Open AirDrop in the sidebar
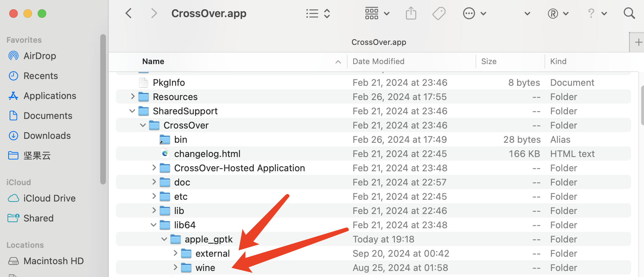The height and width of the screenshot is (277, 644). pos(39,56)
